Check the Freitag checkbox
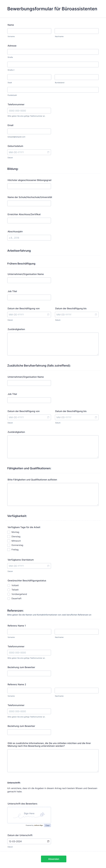 9,550
